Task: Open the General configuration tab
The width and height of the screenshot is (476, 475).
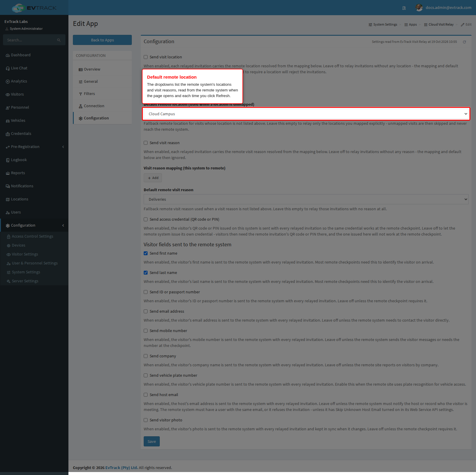Action: (102, 82)
